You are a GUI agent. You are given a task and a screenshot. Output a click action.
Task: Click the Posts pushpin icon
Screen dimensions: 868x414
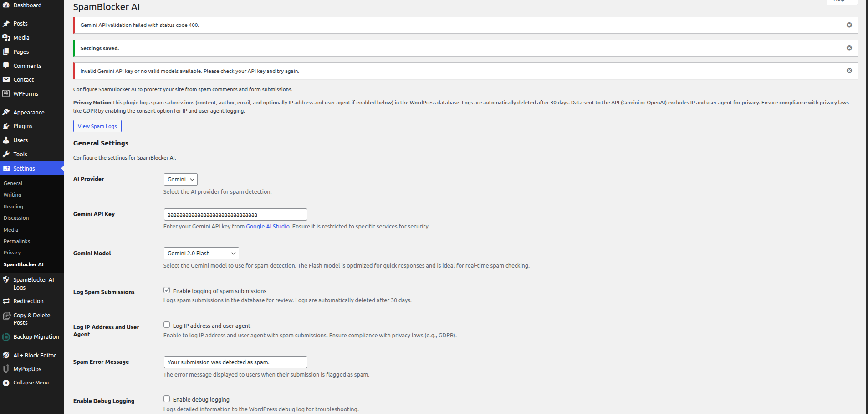6,24
